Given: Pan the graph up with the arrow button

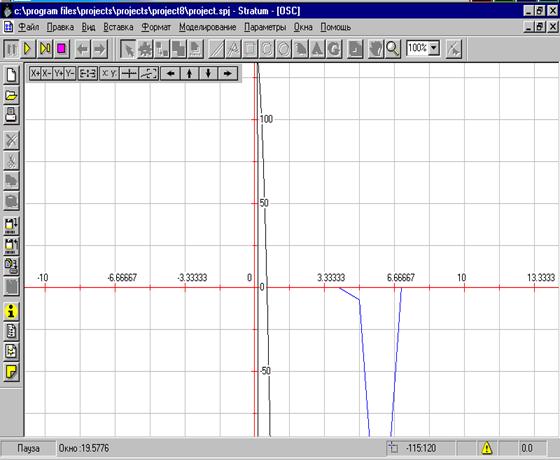Looking at the screenshot, I should [x=190, y=74].
